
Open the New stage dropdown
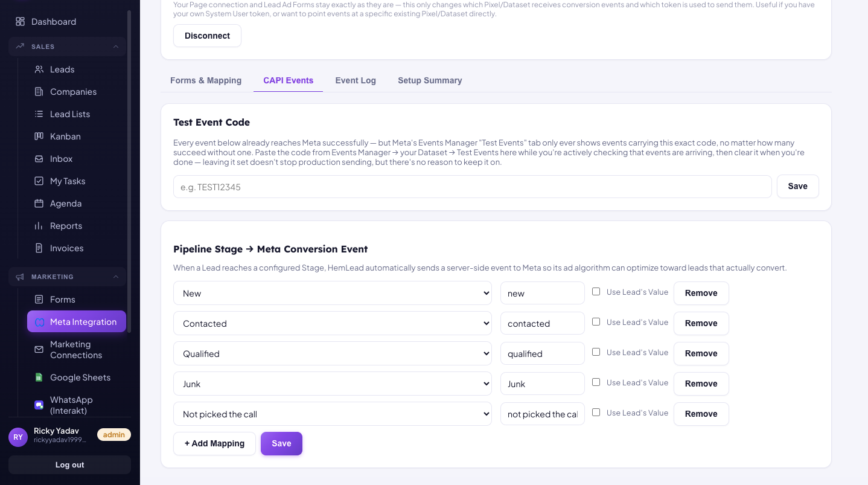tap(333, 293)
